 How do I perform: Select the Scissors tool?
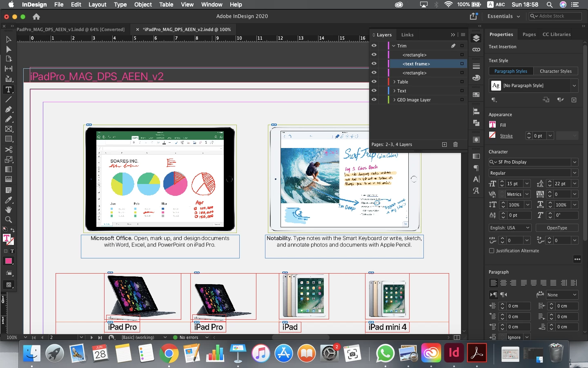click(8, 149)
